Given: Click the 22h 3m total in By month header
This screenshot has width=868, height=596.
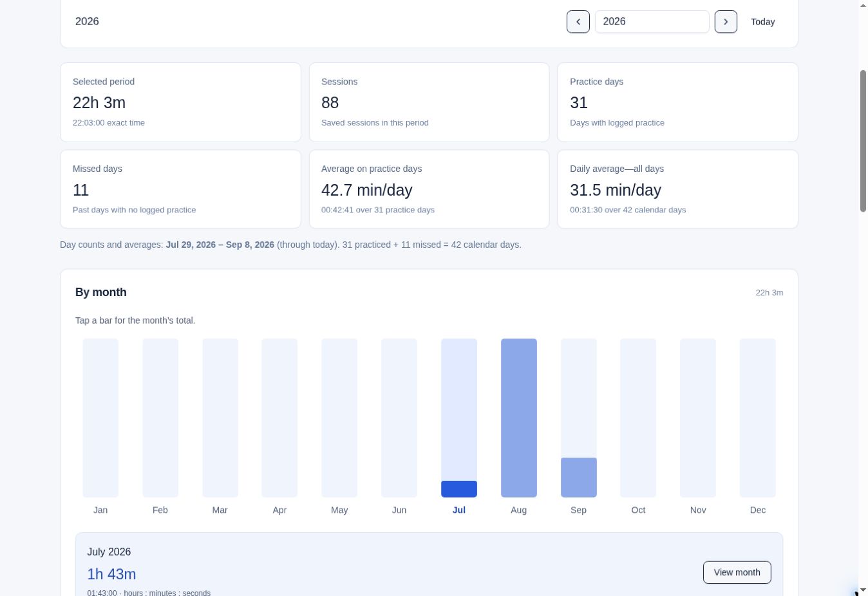Looking at the screenshot, I should point(769,292).
